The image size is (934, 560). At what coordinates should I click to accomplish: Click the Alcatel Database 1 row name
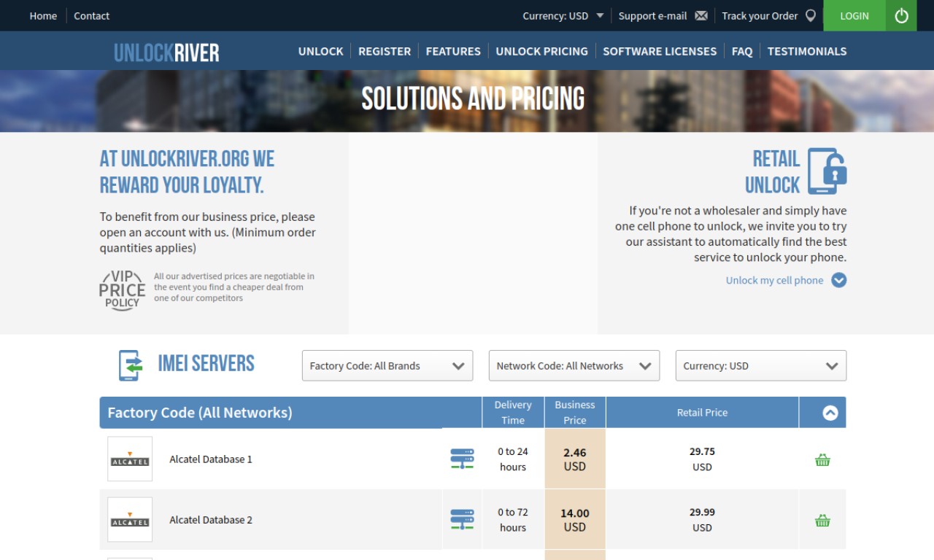click(x=211, y=459)
